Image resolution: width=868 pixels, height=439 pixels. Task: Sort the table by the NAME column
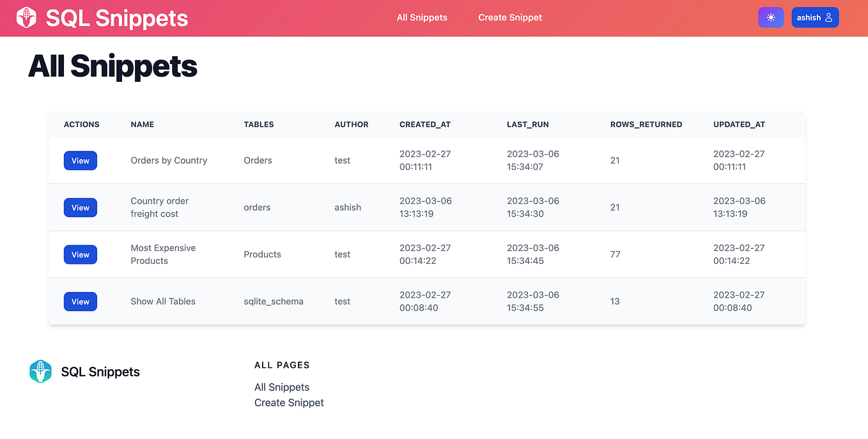pyautogui.click(x=142, y=124)
